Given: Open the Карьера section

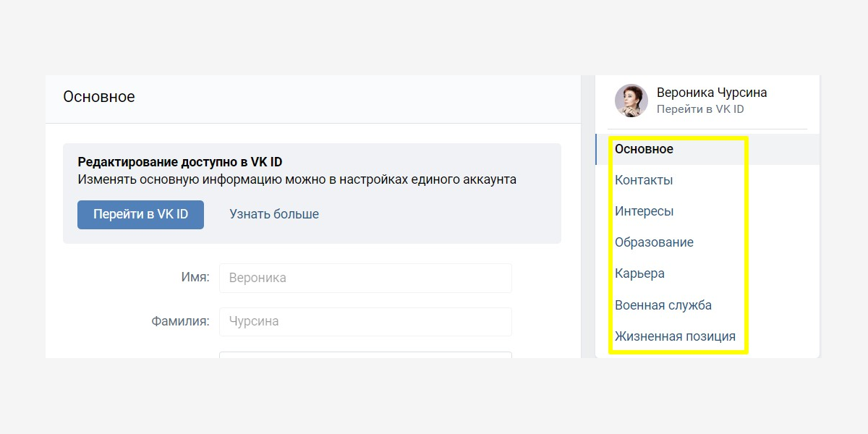Looking at the screenshot, I should [639, 273].
